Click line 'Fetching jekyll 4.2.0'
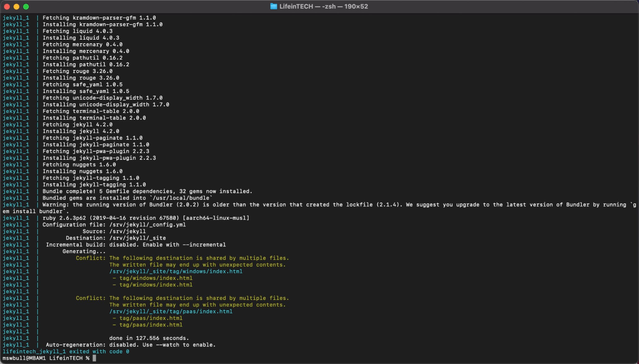 tap(78, 124)
